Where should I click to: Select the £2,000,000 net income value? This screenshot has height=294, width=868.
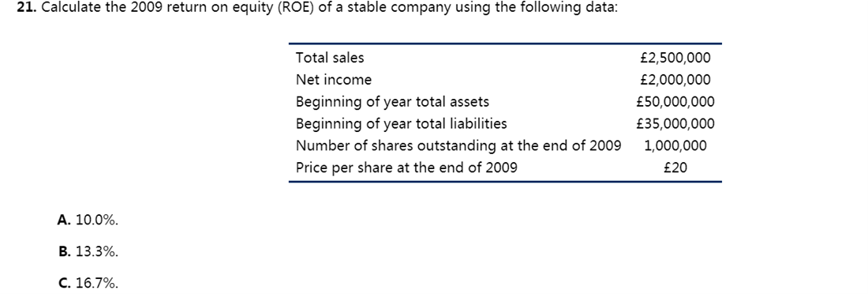coord(675,79)
